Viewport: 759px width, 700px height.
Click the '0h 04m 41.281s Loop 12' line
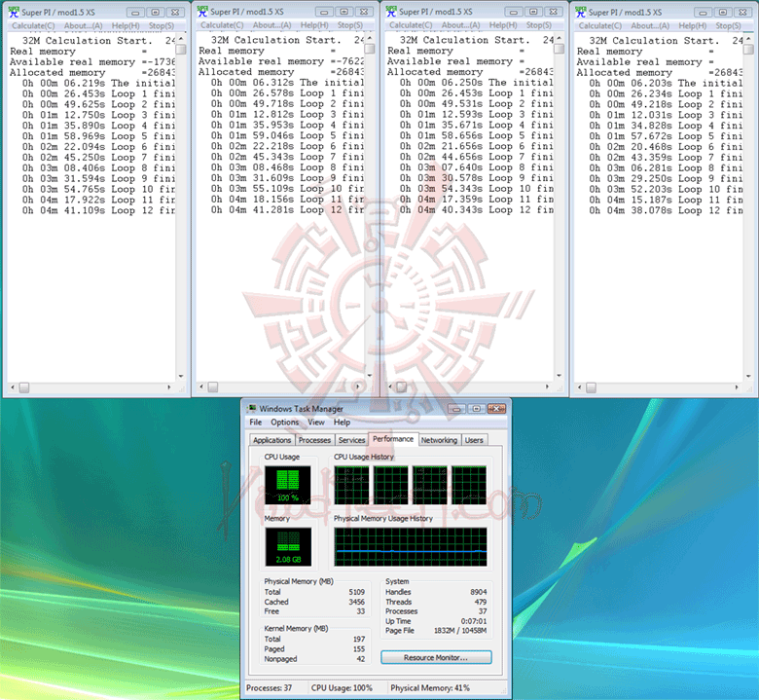coord(287,210)
